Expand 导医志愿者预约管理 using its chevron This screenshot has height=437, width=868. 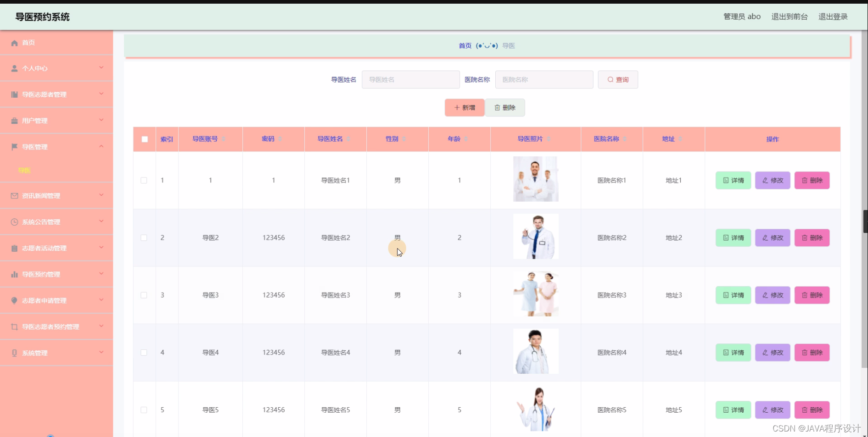click(101, 326)
